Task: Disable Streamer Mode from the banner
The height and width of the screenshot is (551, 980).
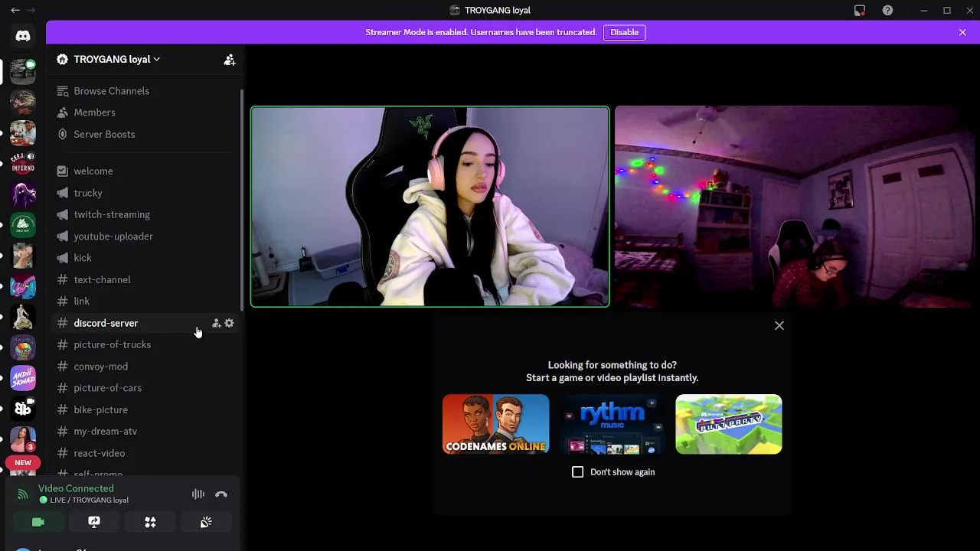Action: 624,32
